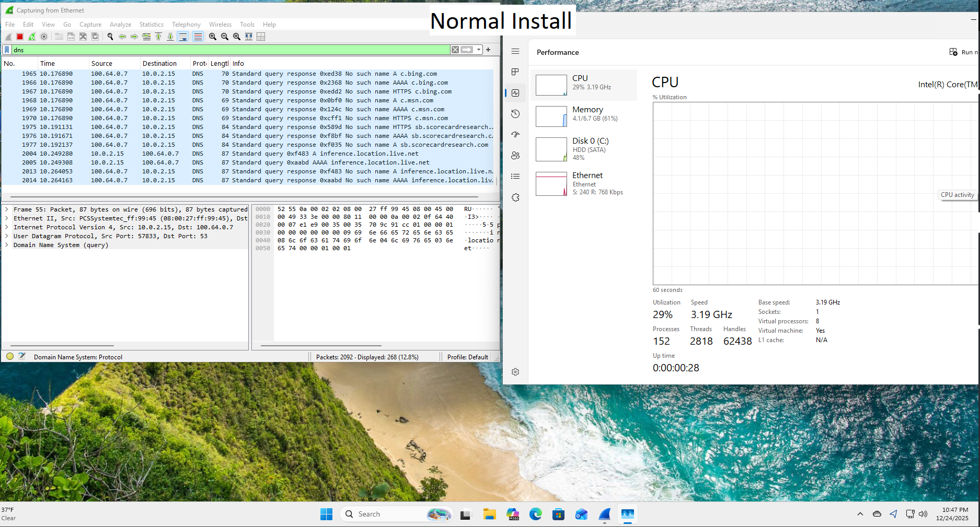Stop the running packet capture

tap(20, 37)
